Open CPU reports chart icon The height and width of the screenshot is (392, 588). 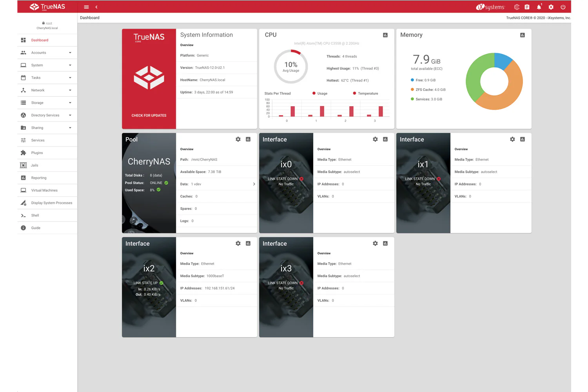385,35
